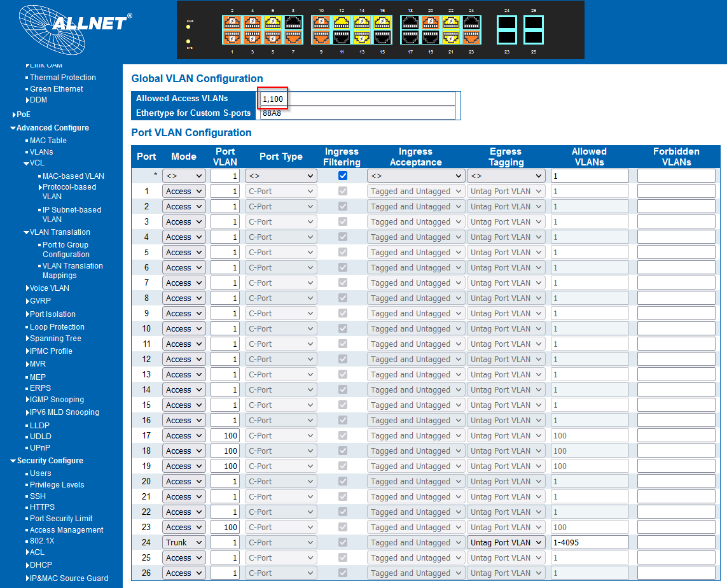Click port 10 icon on switch panel
727x588 pixels.
321,23
